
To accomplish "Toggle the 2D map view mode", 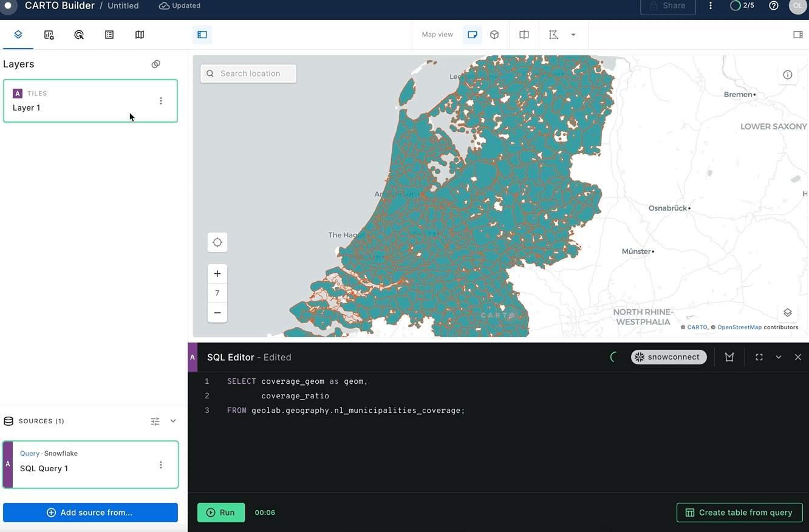I will point(473,35).
